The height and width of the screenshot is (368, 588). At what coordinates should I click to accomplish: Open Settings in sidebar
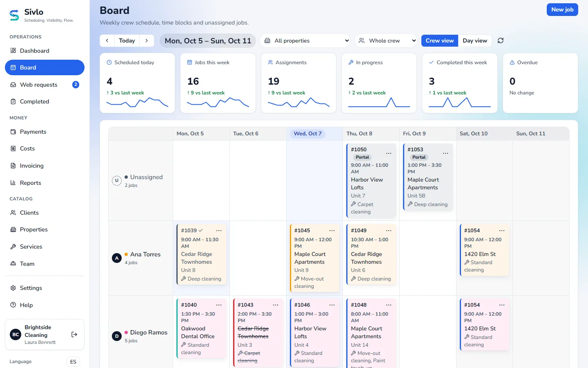click(x=45, y=288)
